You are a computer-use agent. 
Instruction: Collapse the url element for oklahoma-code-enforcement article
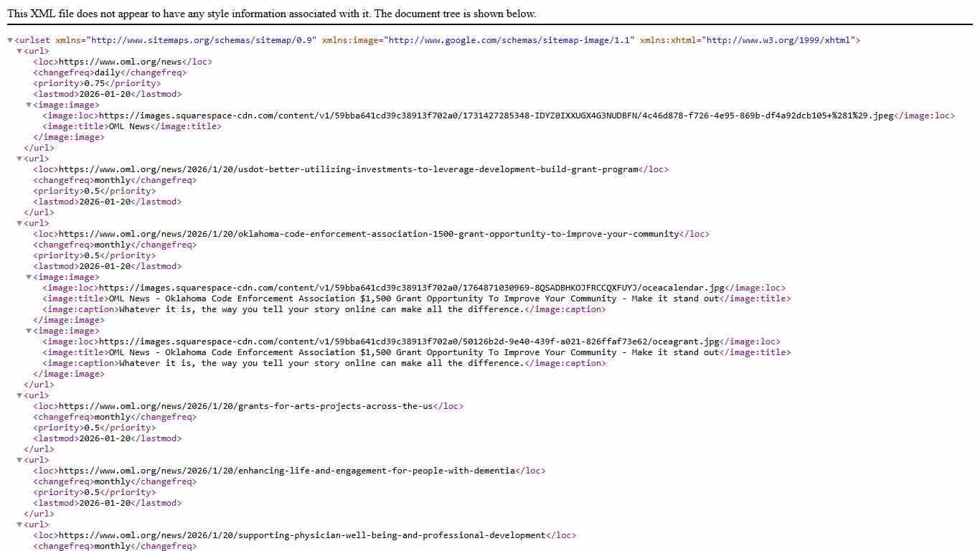point(19,223)
